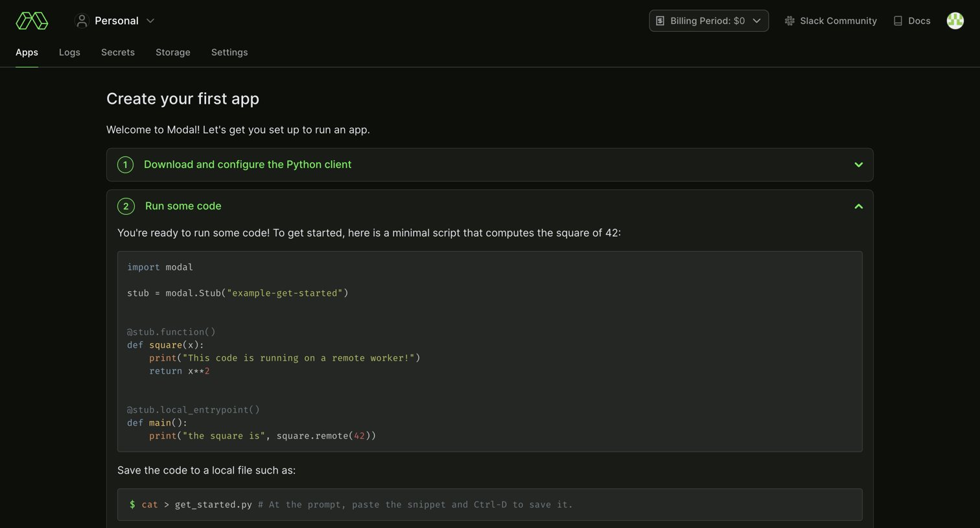Click the Docs book icon

pyautogui.click(x=898, y=21)
